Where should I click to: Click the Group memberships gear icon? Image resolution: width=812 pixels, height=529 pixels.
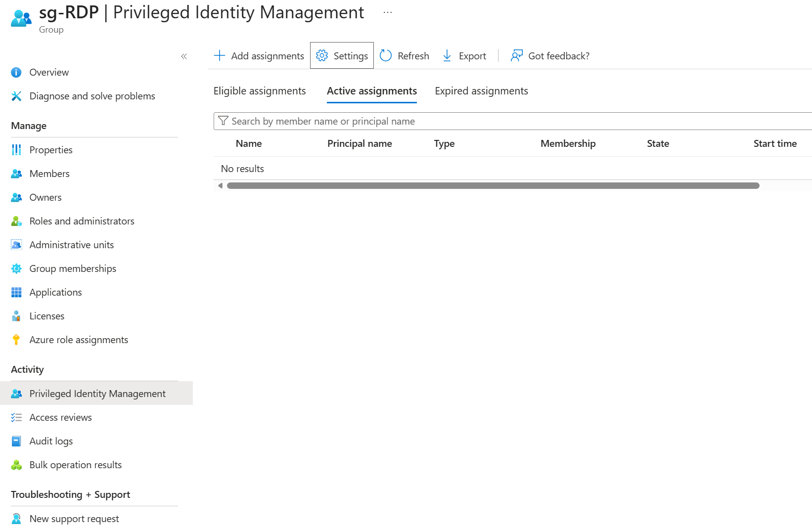(16, 268)
